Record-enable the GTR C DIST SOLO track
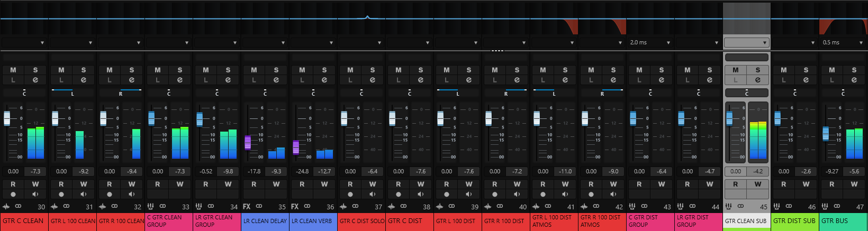 (350, 194)
